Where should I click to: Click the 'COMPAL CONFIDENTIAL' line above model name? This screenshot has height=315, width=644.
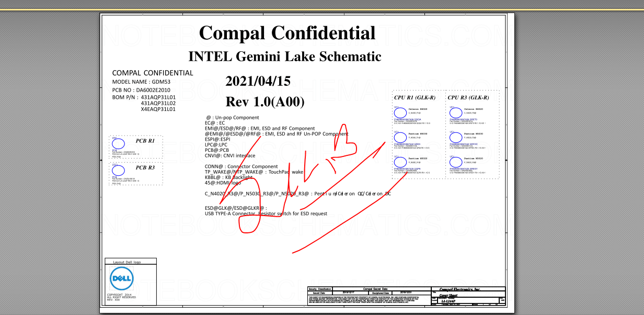point(153,73)
